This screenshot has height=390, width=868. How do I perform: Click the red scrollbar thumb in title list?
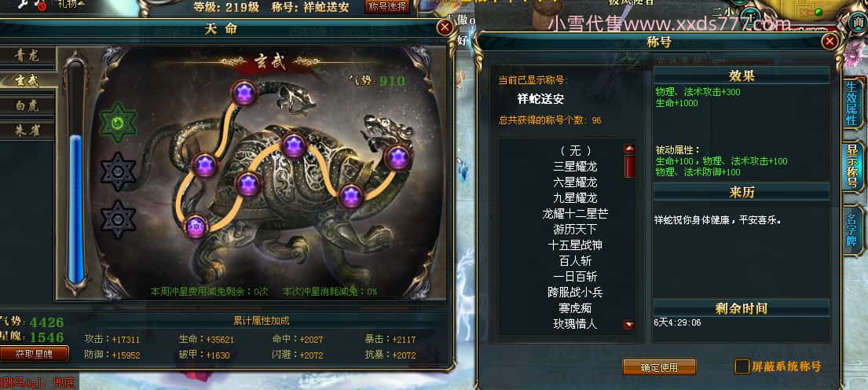coord(629,166)
